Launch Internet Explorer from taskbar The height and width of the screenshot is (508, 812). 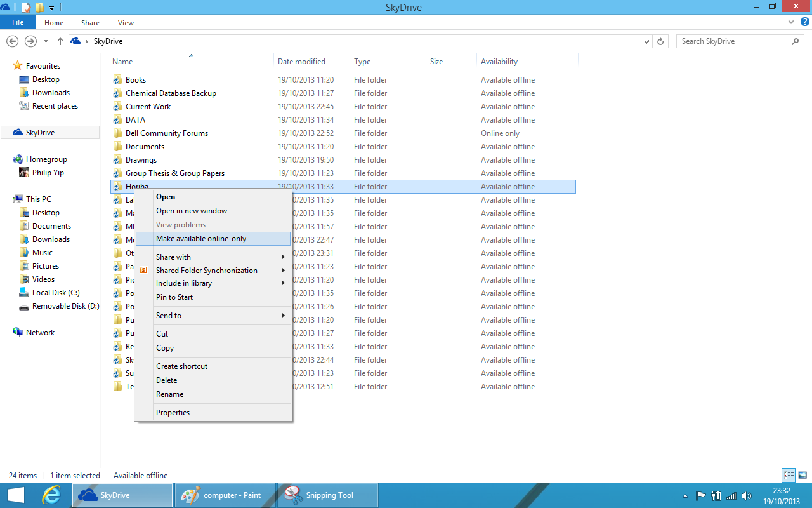click(x=52, y=495)
